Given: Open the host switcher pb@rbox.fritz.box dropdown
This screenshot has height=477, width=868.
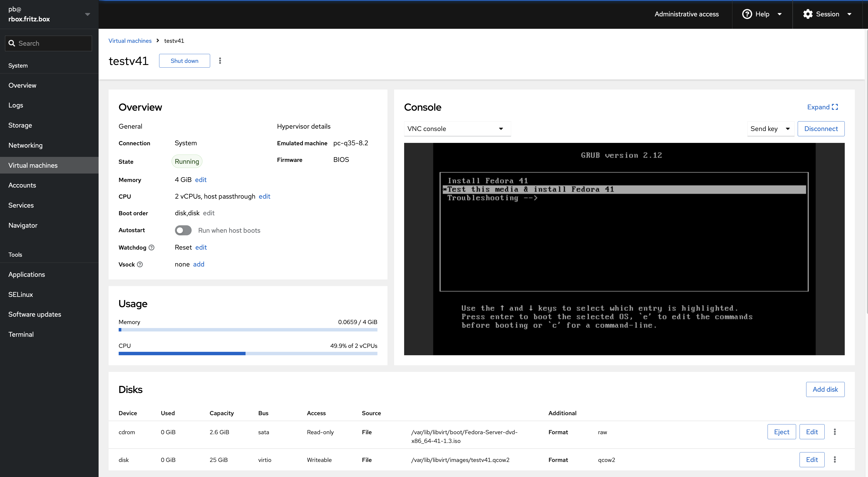Looking at the screenshot, I should point(49,14).
